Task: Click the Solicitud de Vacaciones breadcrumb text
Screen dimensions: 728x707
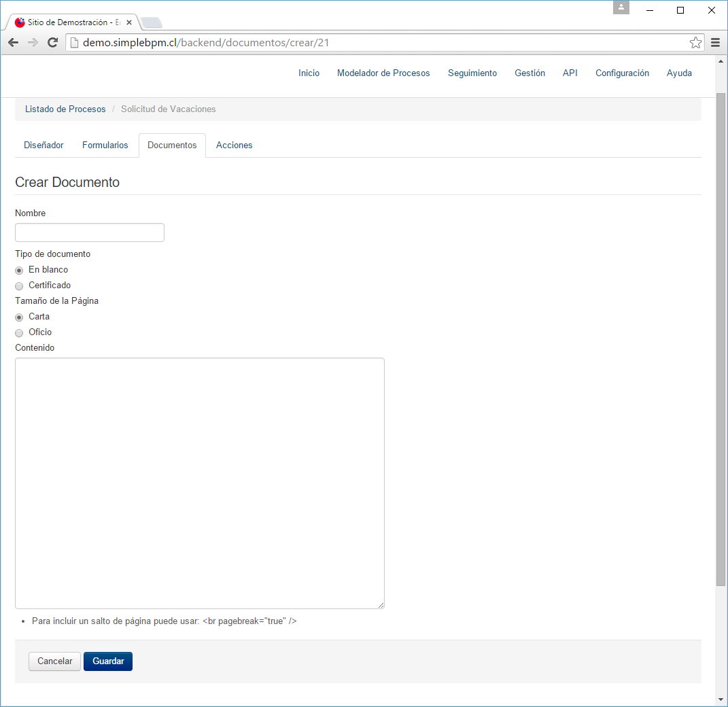Action: coord(169,109)
